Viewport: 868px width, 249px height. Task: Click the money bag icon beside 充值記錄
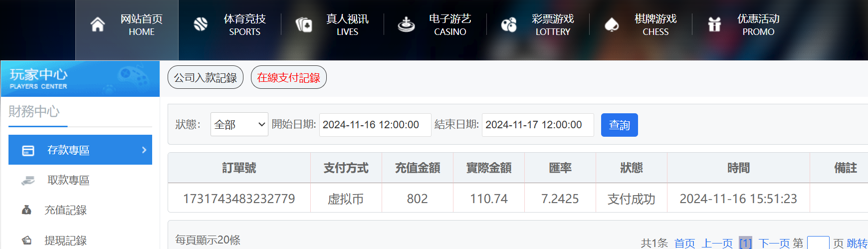[x=26, y=210]
